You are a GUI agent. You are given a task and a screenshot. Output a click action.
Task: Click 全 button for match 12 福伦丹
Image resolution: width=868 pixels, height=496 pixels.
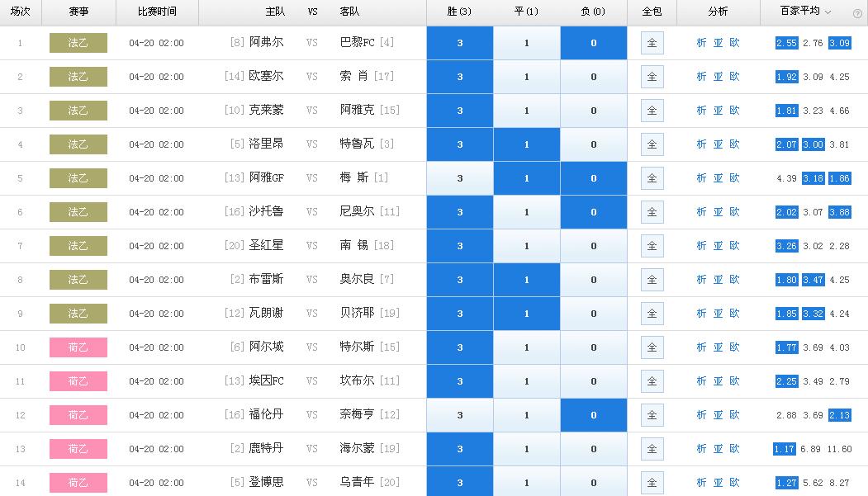point(652,415)
